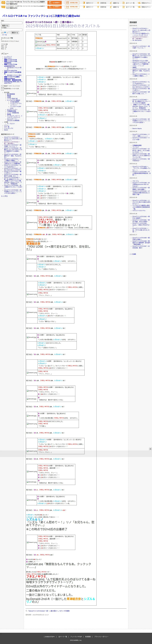The height and width of the screenshot is (644, 152).
Task: Open the site title バトルロイヤルR+α link
Action: tap(41, 16)
